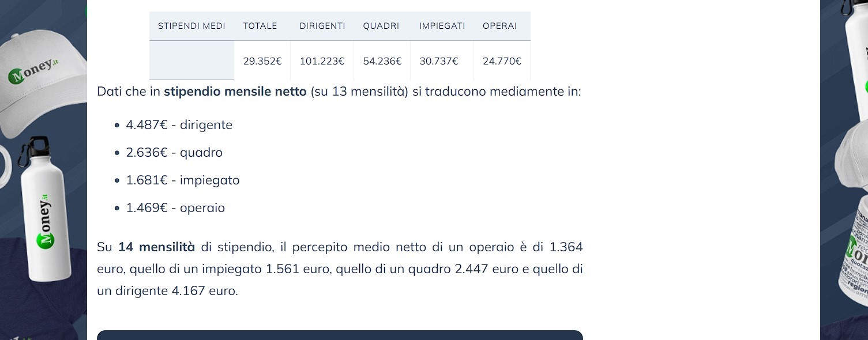Click the Money.it water bottle on left
Image resolution: width=868 pixels, height=340 pixels.
tap(44, 208)
